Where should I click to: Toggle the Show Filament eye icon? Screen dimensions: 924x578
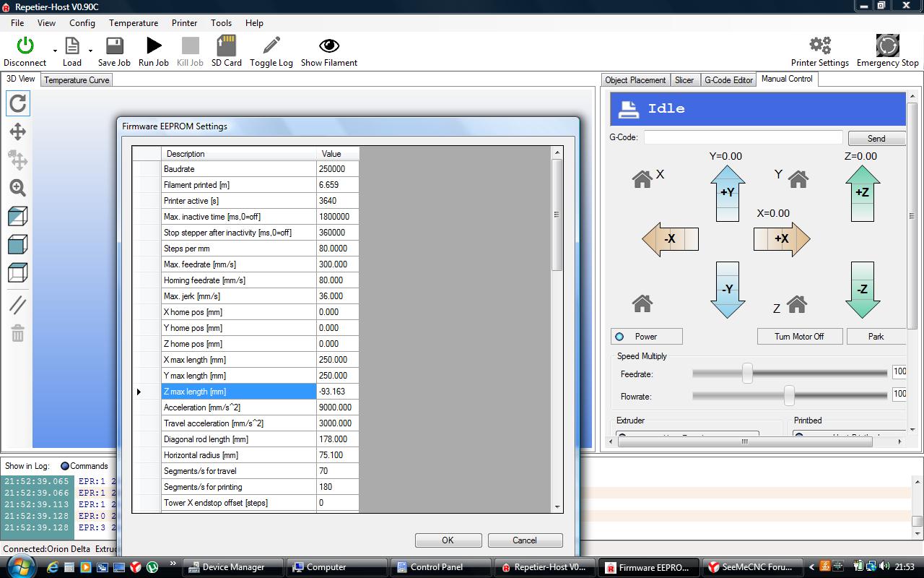[x=329, y=46]
